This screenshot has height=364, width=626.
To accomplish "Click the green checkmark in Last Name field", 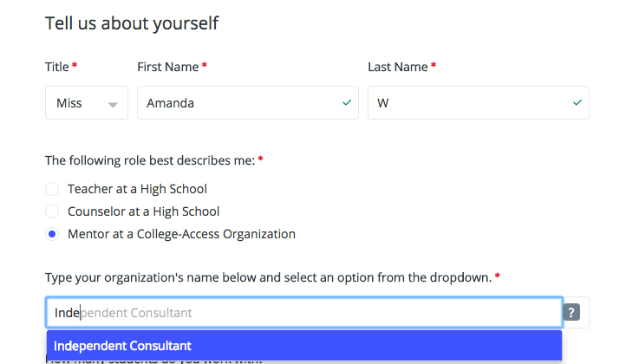I will pyautogui.click(x=577, y=102).
